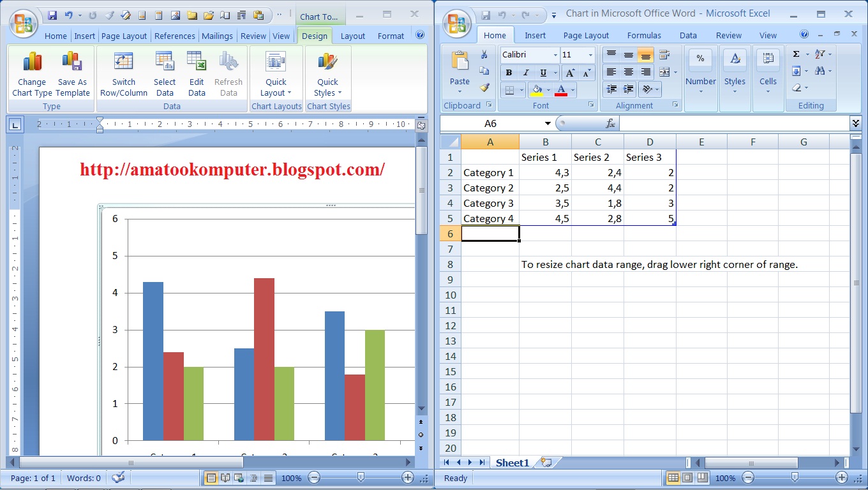Click Font Color red A button
This screenshot has height=490, width=868.
(561, 89)
